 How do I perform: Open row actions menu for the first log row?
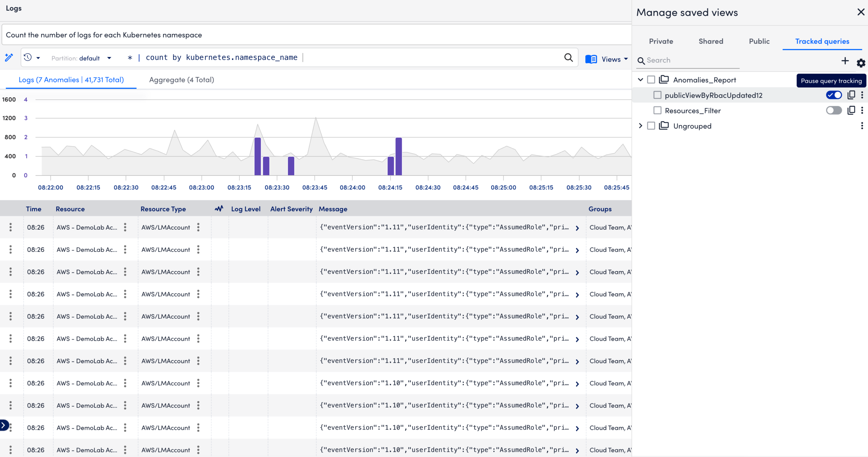[x=11, y=227]
